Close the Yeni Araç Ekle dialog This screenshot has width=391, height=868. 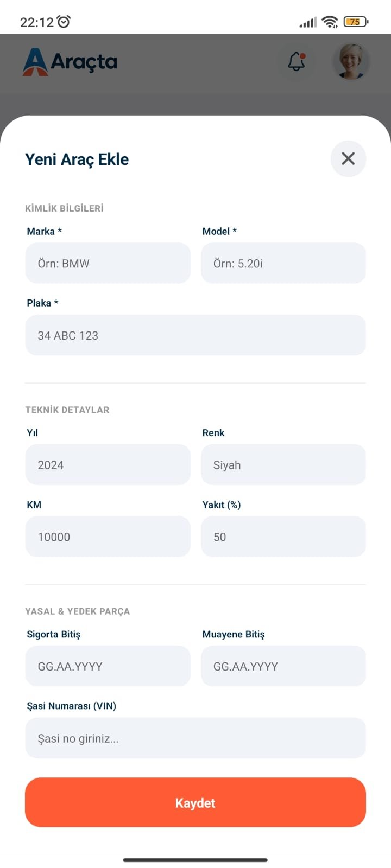click(x=348, y=158)
